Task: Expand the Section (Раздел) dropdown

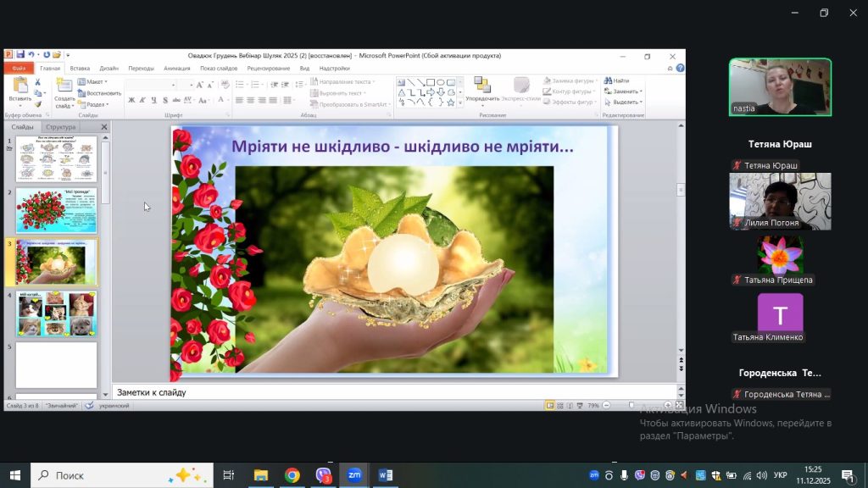Action: [95, 104]
